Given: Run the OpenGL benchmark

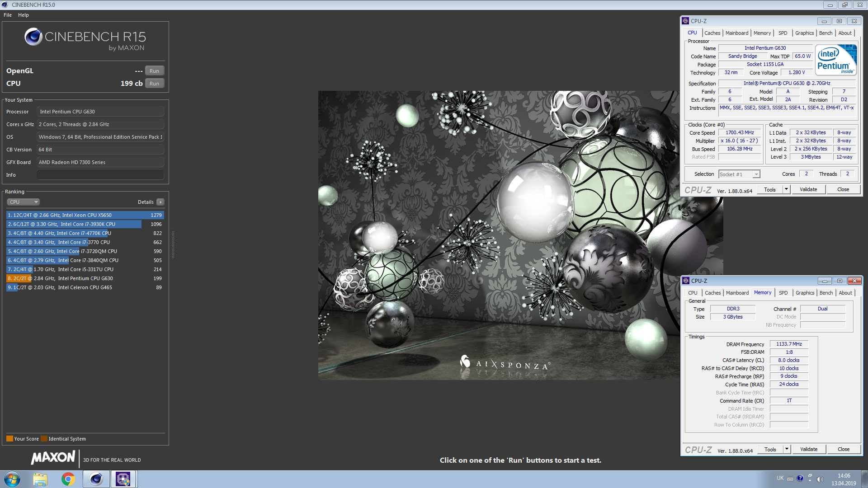Looking at the screenshot, I should [154, 71].
